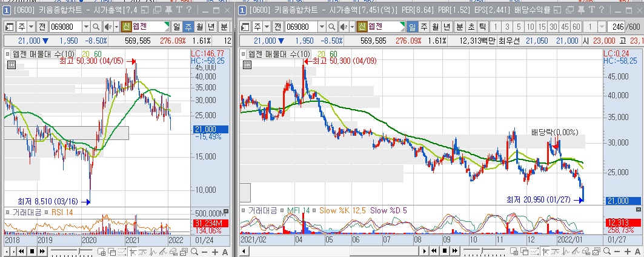
Task: Choose 60 interval button in right chart
Action: [577, 27]
